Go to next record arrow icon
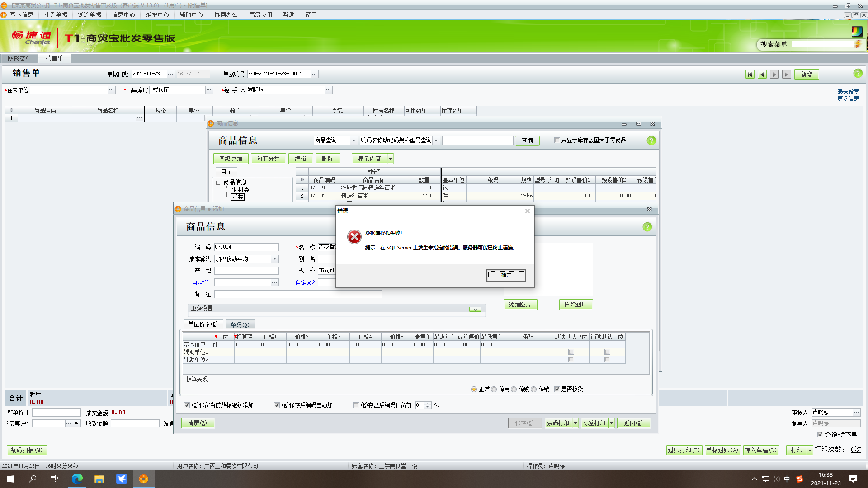 (774, 75)
